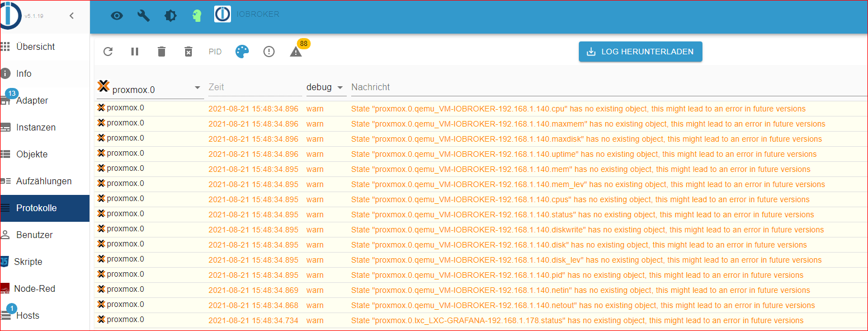Click the log message about "140.netin"
The width and height of the screenshot is (868, 331).
[x=581, y=290]
